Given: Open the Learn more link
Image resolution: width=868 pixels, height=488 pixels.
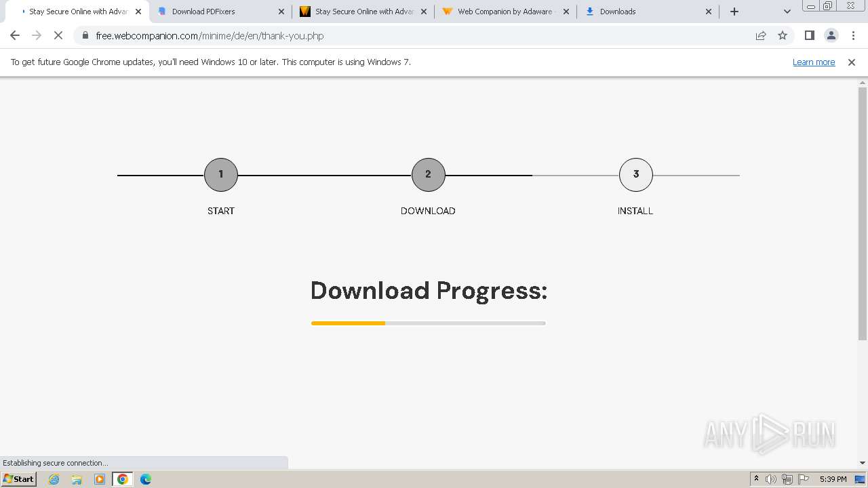Looking at the screenshot, I should (x=814, y=62).
